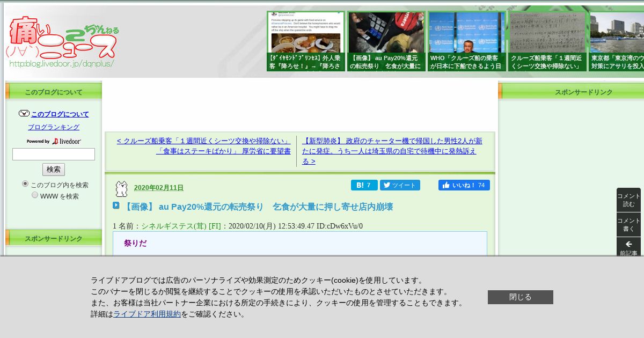
Task: Click the Facebook いいね！ button
Action: click(464, 185)
